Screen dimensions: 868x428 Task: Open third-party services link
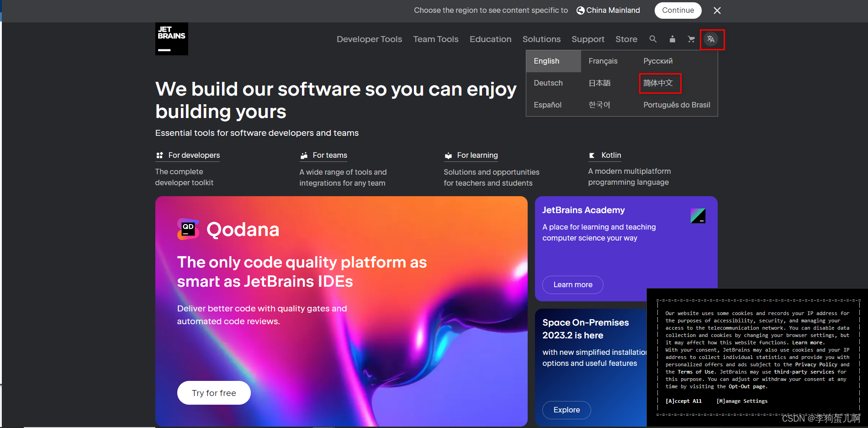click(x=804, y=372)
